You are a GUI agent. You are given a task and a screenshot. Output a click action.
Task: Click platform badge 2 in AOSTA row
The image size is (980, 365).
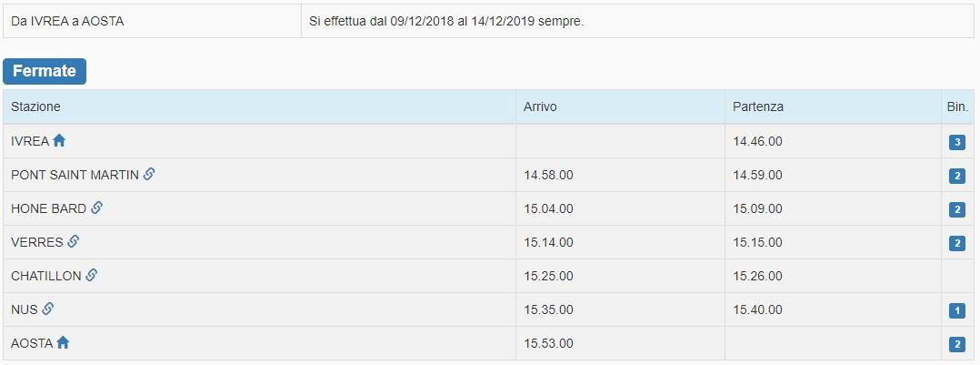[x=956, y=344]
